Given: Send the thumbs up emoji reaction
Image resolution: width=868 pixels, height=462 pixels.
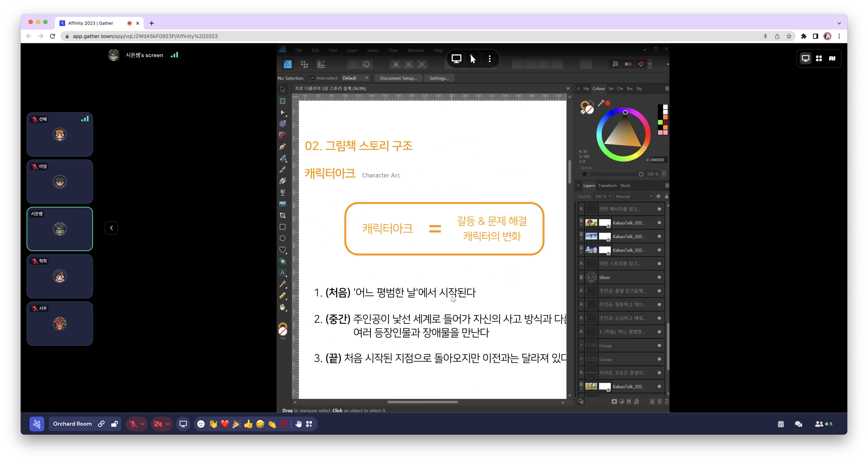Looking at the screenshot, I should (x=248, y=424).
